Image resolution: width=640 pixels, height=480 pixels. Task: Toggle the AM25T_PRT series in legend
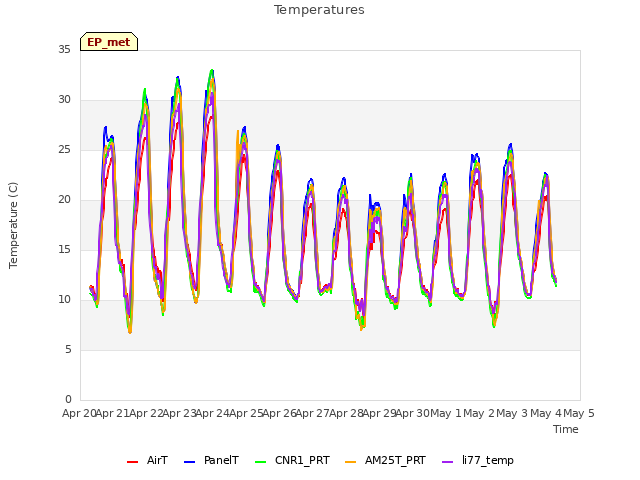point(385,460)
